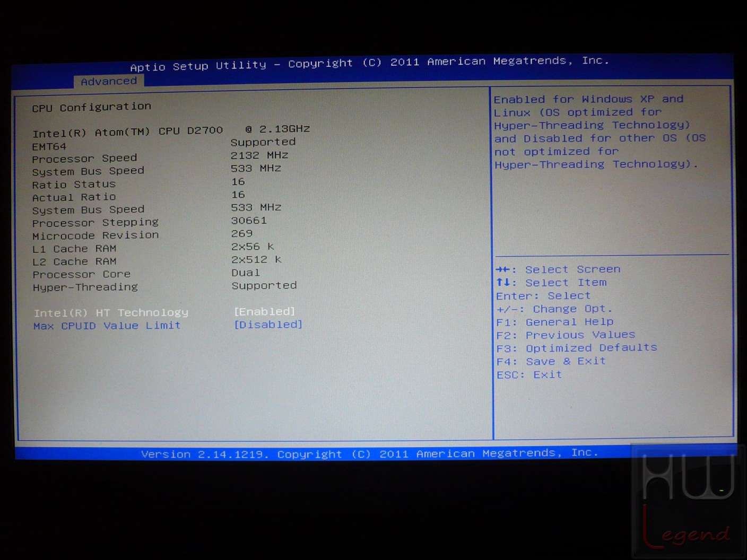Screen dimensions: 747x560
Task: Click the F2: Previous Values hint
Action: [566, 335]
